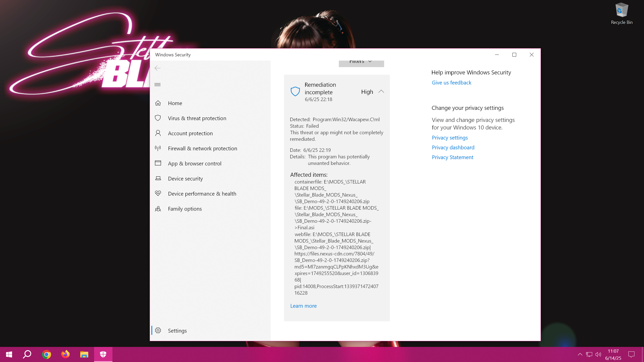Click the shield icon beside Remediation incomplete

pyautogui.click(x=295, y=92)
